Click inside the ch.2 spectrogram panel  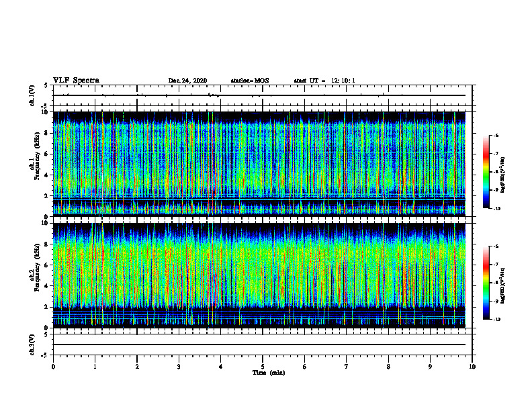point(259,275)
